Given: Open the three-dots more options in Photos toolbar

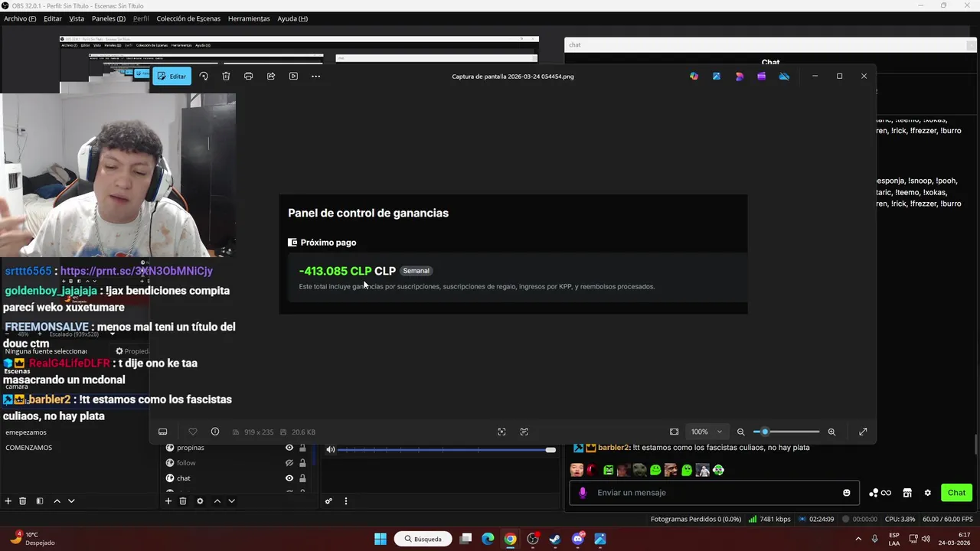Looking at the screenshot, I should point(315,77).
